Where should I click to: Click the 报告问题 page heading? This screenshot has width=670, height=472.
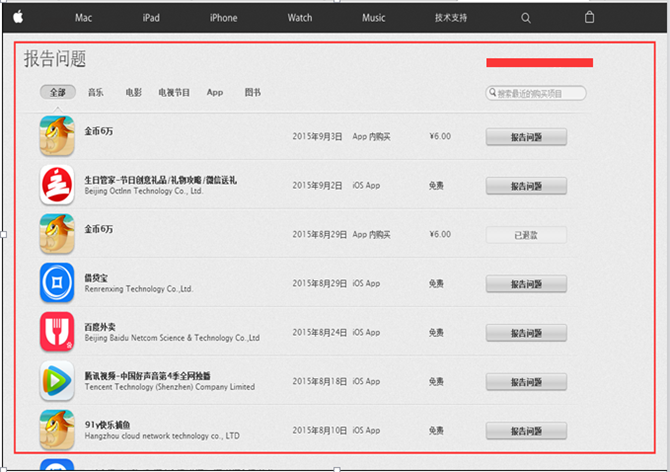[x=55, y=59]
